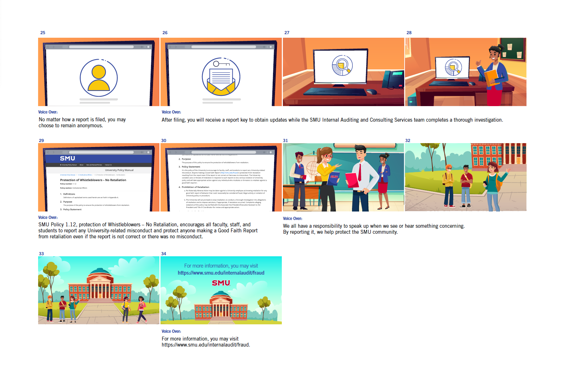The image size is (564, 392).
Task: Open the About nav item in frame 29
Action: pos(81,165)
